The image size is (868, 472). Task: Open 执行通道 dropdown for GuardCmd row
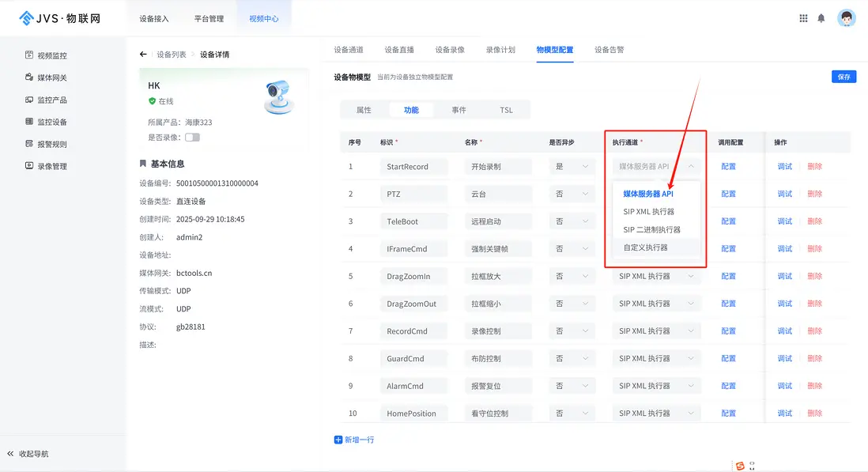click(x=656, y=359)
